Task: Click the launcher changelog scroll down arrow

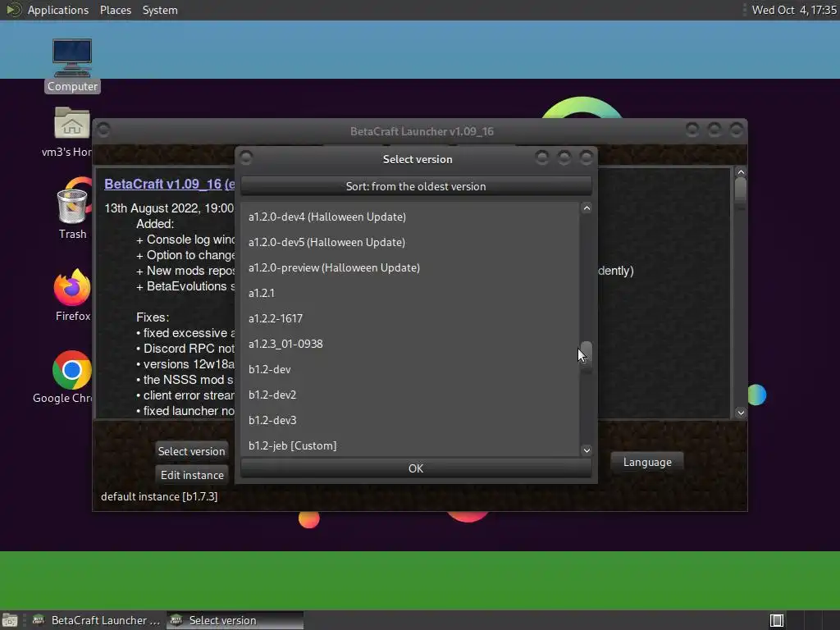Action: pos(741,413)
